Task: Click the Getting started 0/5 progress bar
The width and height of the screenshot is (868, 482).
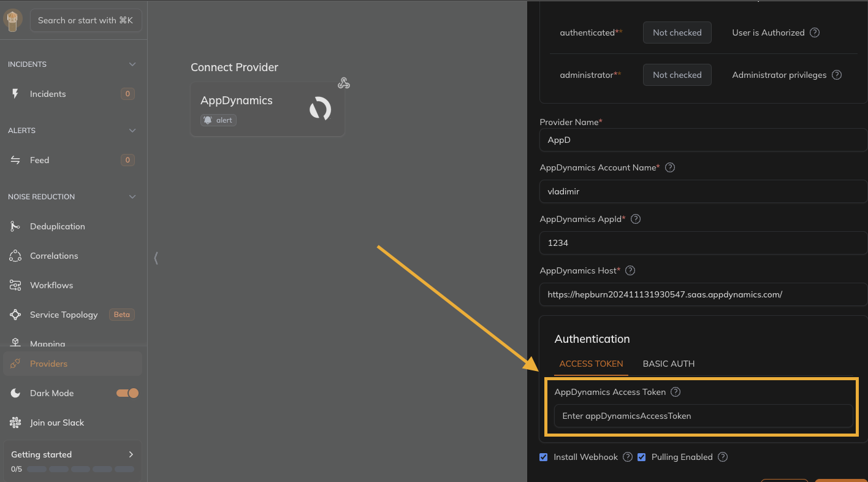Action: [x=80, y=469]
